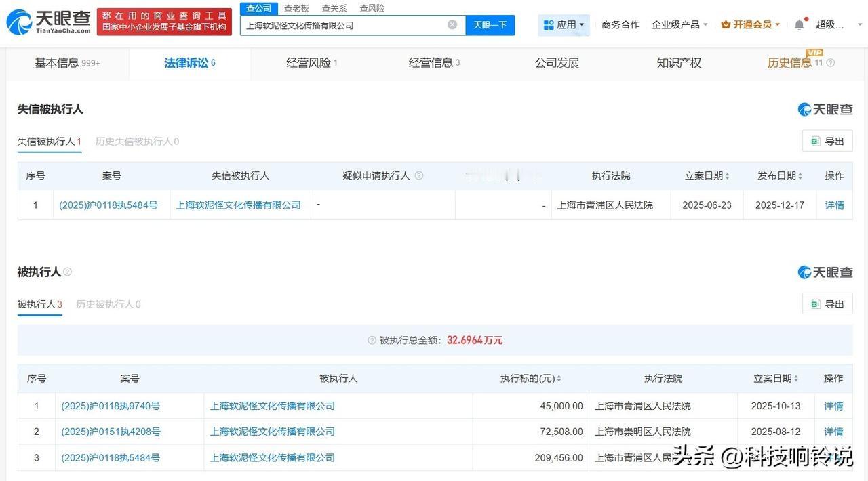The width and height of the screenshot is (868, 481).
Task: Open case (2025)沪0118执9740号
Action: click(x=111, y=406)
